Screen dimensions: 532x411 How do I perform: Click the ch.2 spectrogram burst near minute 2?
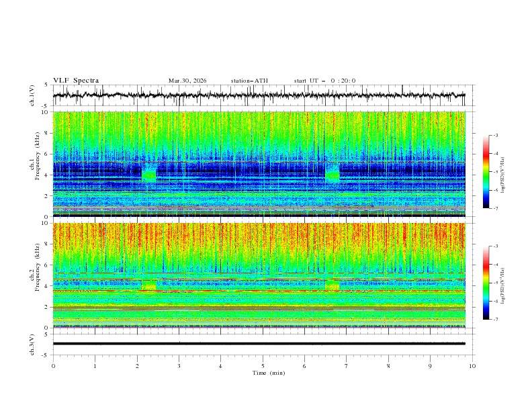(149, 285)
